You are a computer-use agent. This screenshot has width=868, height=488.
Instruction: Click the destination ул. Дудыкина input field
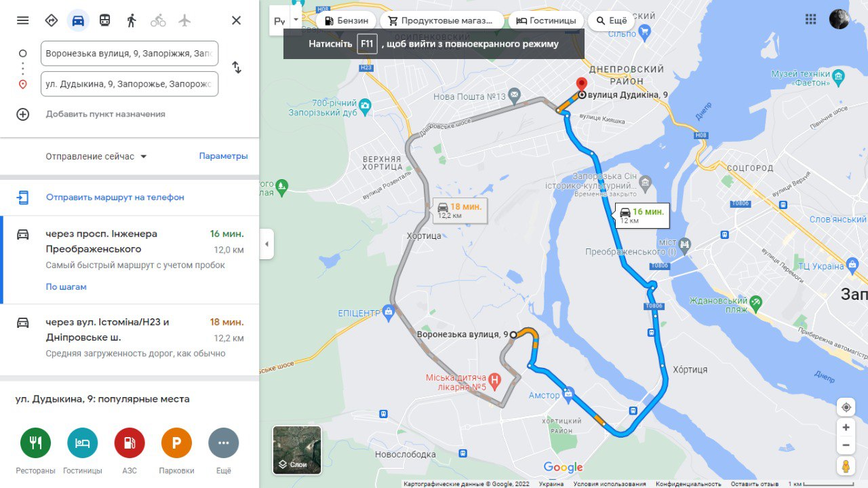(130, 84)
